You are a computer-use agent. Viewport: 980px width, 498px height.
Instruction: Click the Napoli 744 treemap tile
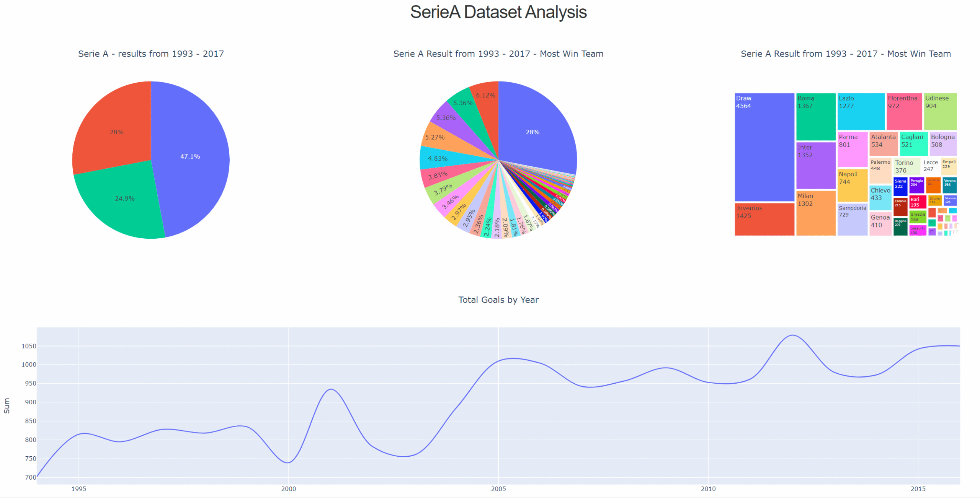point(852,186)
